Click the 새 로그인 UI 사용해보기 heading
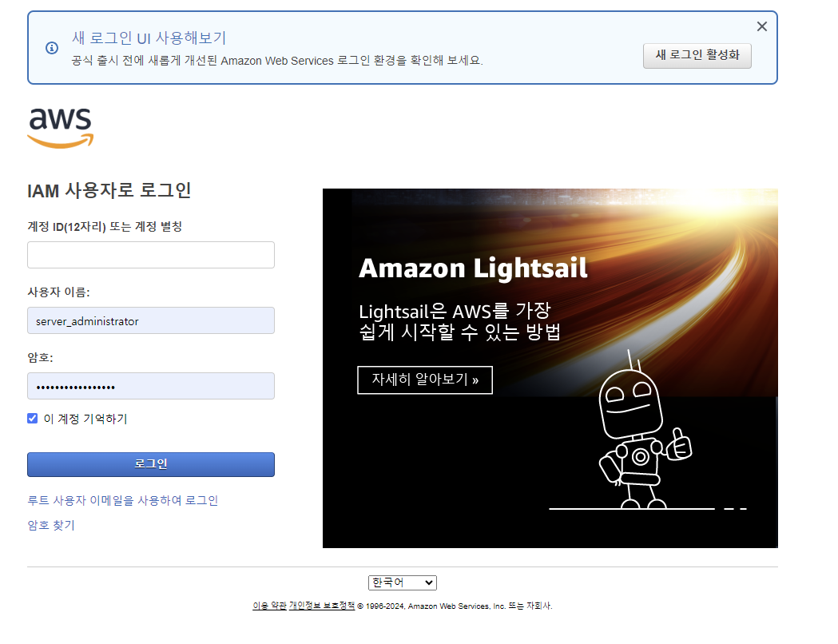Image resolution: width=838 pixels, height=644 pixels. click(x=149, y=38)
